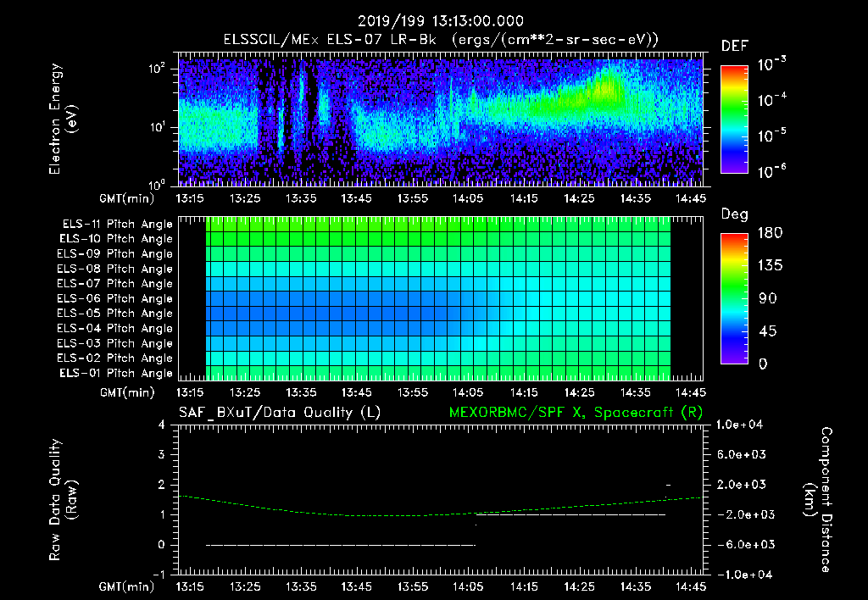Click the 180 tick on Deg color bar
The height and width of the screenshot is (600, 868).
pyautogui.click(x=770, y=233)
